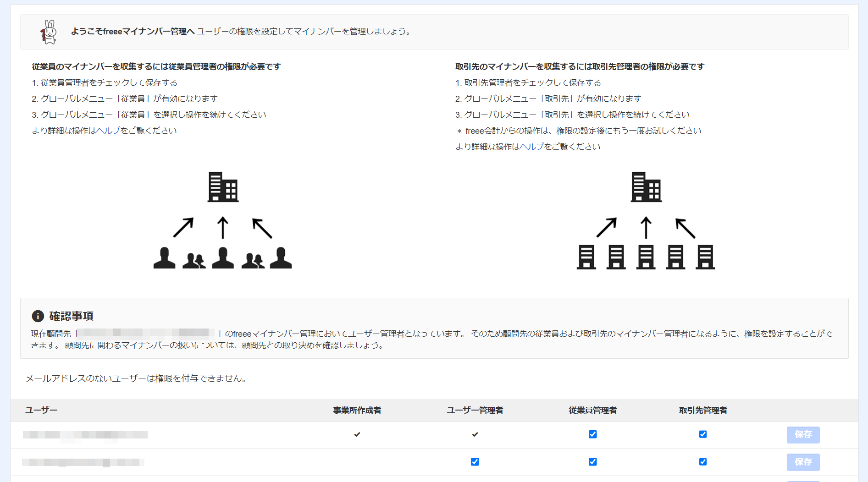868x482 pixels.
Task: Click the second user's blurred name cell
Action: coord(83,462)
